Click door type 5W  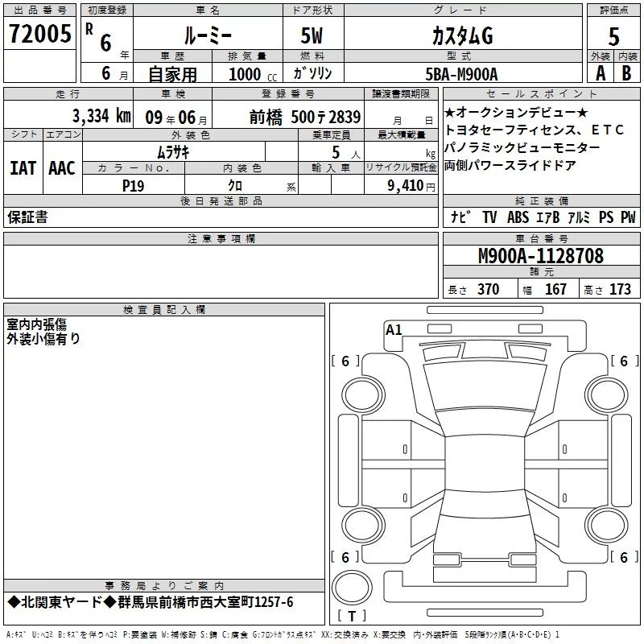pyautogui.click(x=312, y=35)
